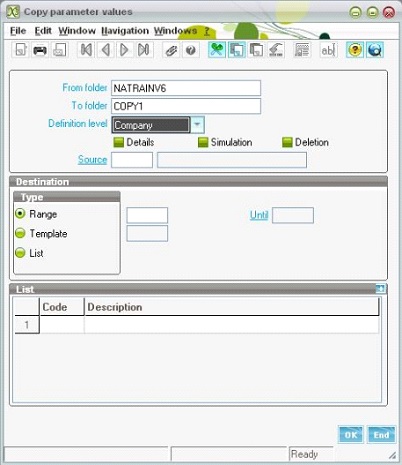The width and height of the screenshot is (402, 465).
Task: Open the Definition level dropdown arrow
Action: coord(197,125)
